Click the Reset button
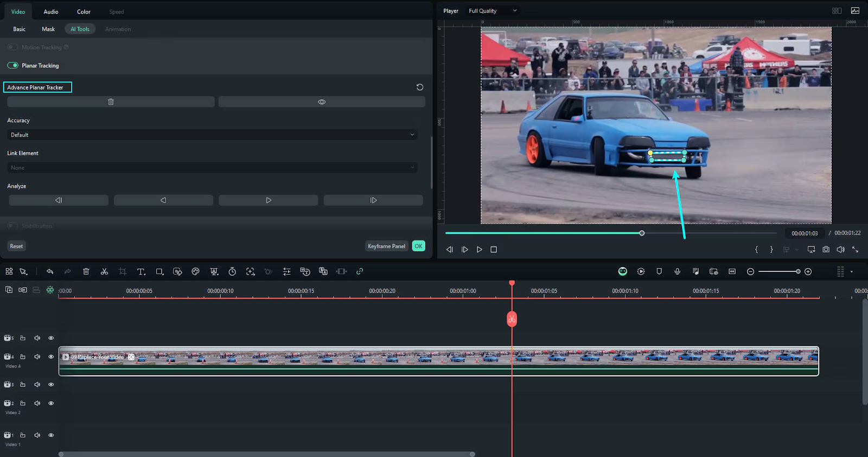 coord(16,246)
